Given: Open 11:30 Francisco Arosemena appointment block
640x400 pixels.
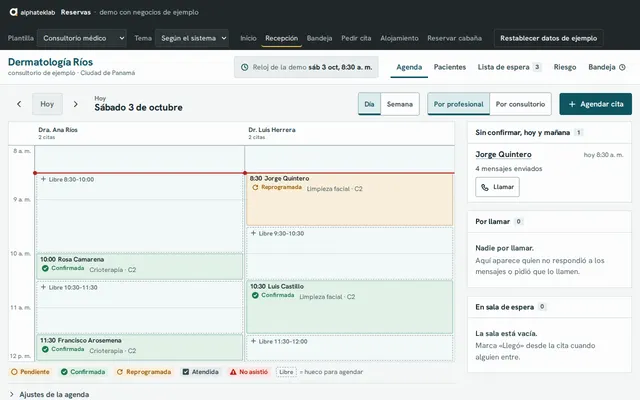Looking at the screenshot, I should 140,348.
